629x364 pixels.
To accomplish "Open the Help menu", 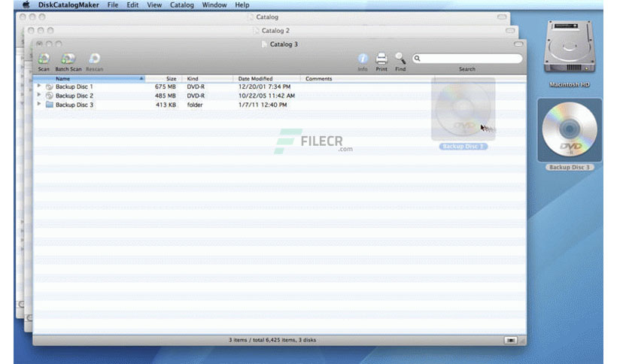I will [242, 5].
